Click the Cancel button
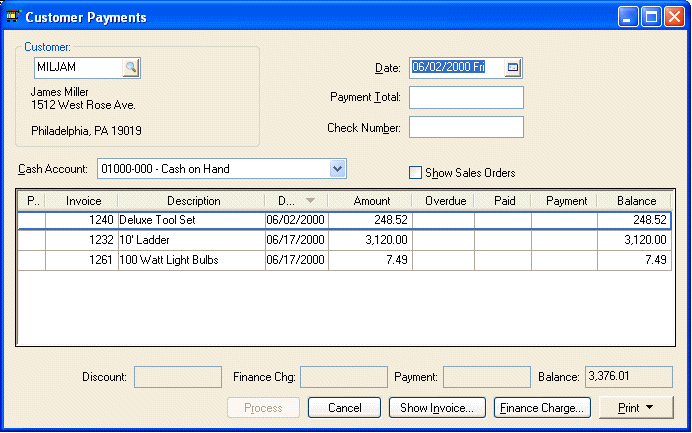The height and width of the screenshot is (433, 692). pos(344,407)
